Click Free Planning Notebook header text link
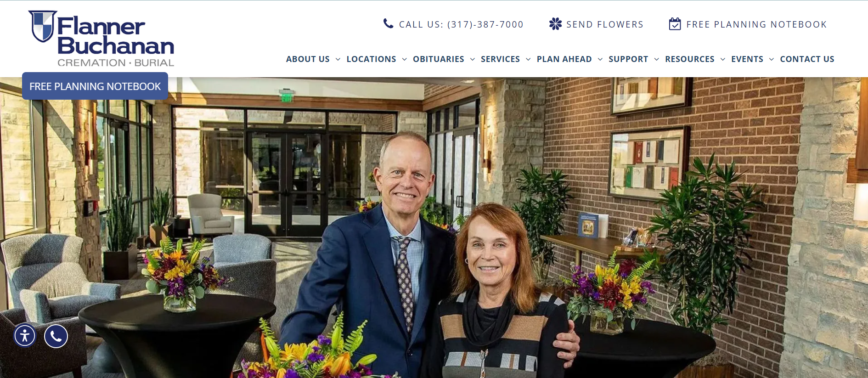The width and height of the screenshot is (868, 378). (756, 24)
